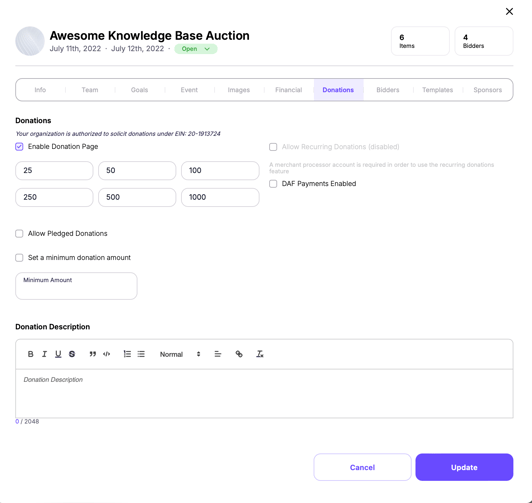Apply strikethrough formatting icon

pos(72,354)
